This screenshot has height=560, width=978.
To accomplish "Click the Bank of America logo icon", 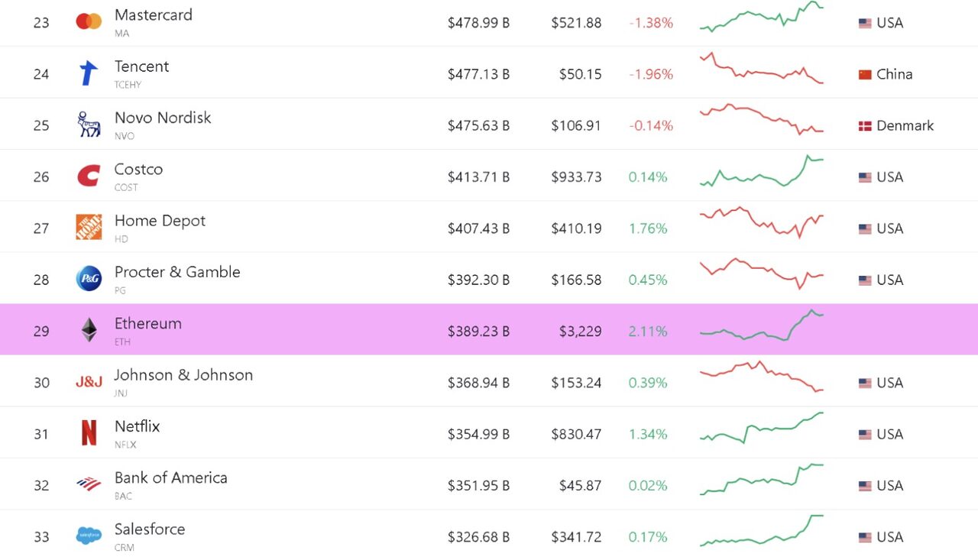I will click(89, 484).
